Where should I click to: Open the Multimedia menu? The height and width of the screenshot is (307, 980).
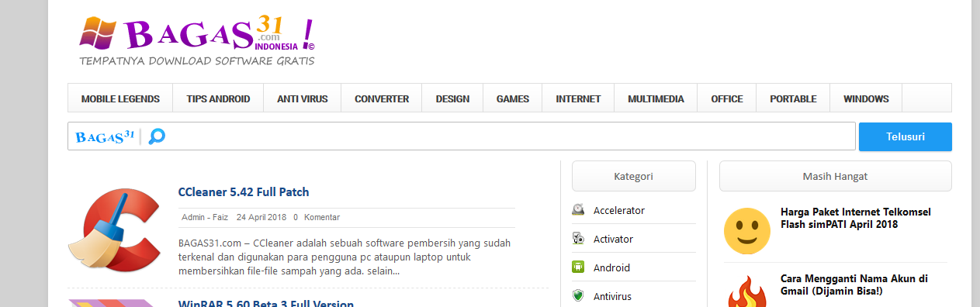(656, 98)
